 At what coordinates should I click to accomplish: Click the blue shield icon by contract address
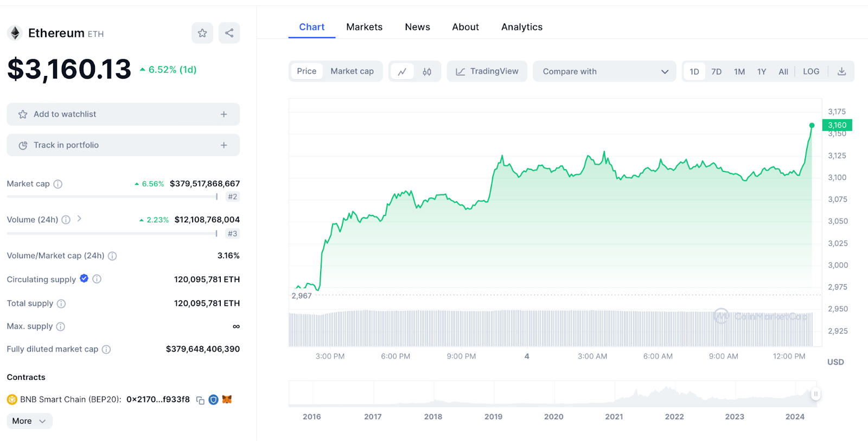pyautogui.click(x=214, y=400)
